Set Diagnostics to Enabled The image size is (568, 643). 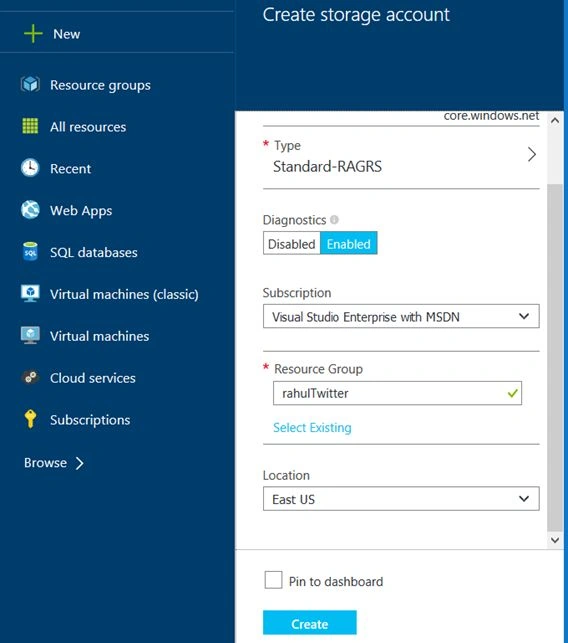coord(349,244)
